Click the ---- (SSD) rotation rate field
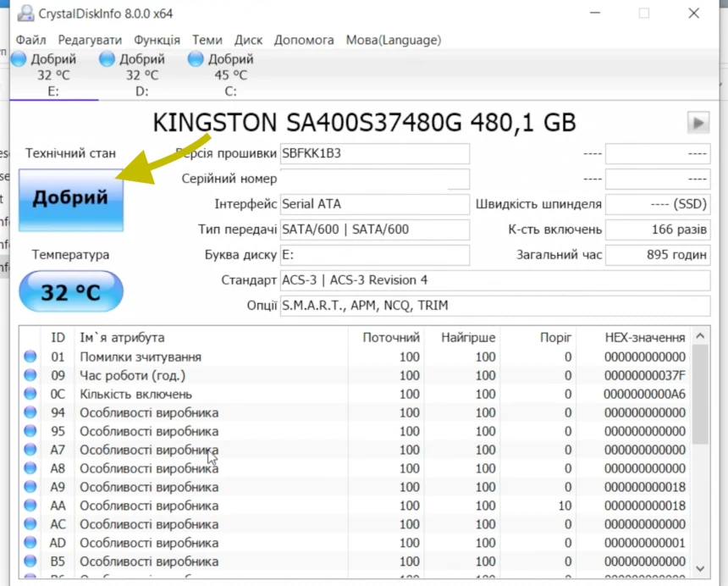This screenshot has width=728, height=586. (x=658, y=204)
